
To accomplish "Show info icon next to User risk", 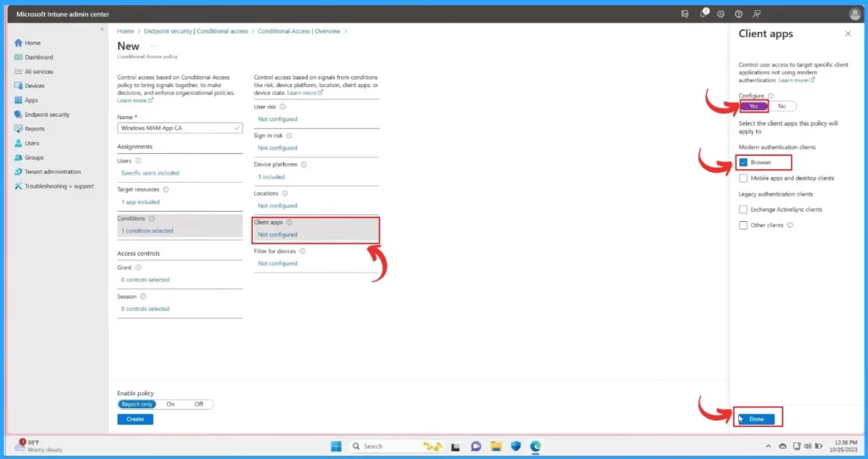I will (x=282, y=107).
